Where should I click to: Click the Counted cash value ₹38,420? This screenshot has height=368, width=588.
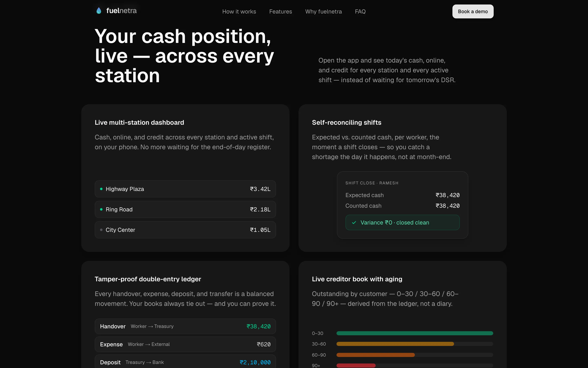click(x=448, y=206)
